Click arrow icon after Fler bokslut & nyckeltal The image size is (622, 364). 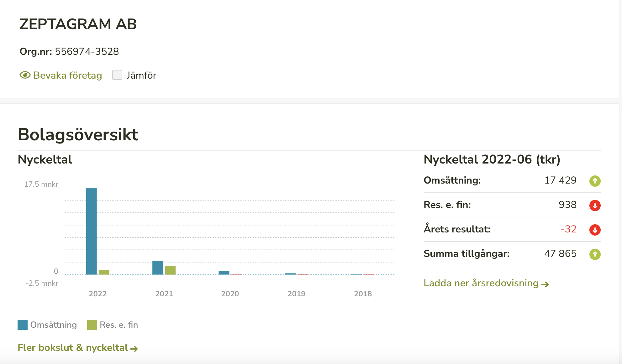click(x=134, y=349)
